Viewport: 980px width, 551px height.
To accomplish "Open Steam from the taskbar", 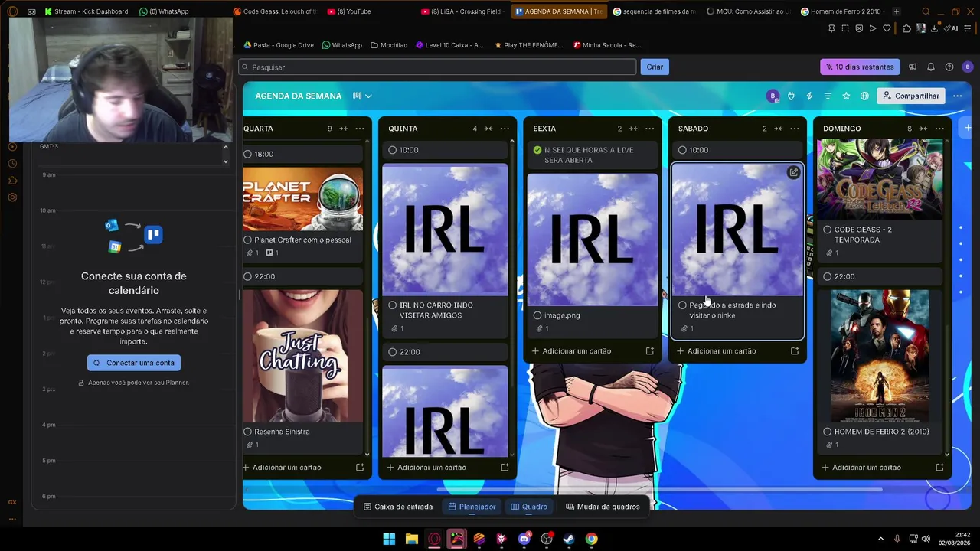I will click(x=569, y=539).
